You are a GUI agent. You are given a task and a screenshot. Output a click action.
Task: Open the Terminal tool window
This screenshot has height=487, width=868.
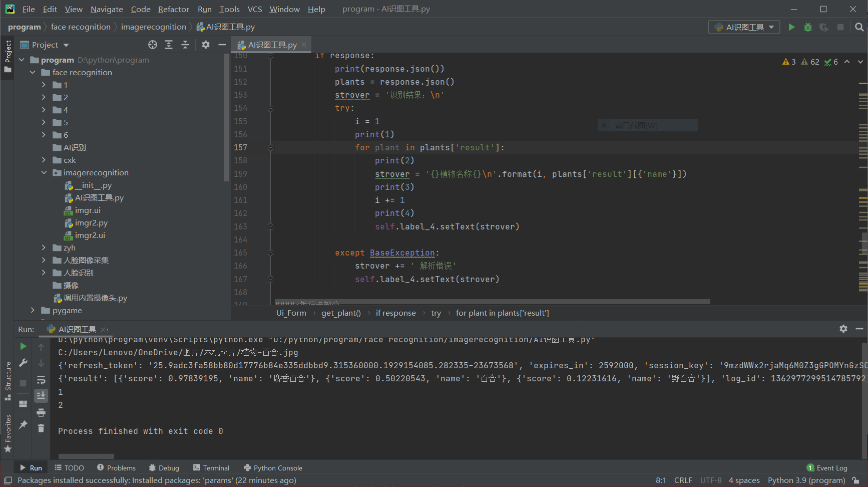point(211,468)
